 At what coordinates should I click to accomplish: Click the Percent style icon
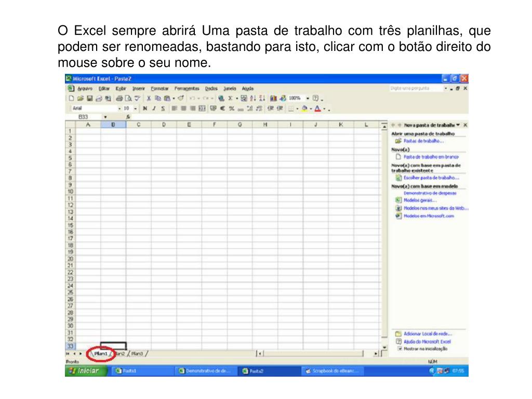click(232, 108)
